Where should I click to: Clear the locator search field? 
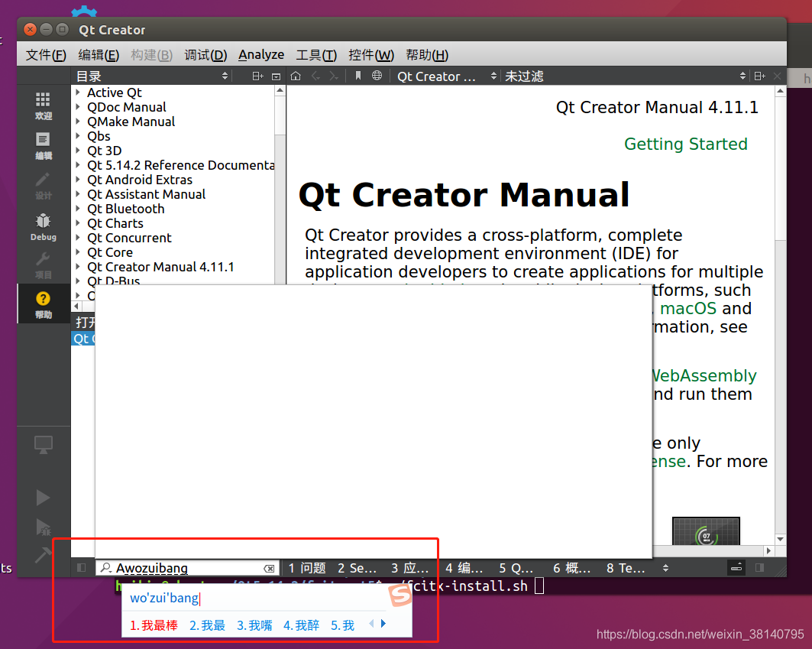[270, 569]
